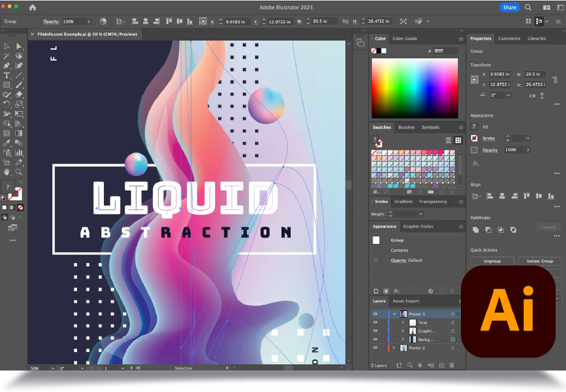Expand the Graphic sublayer
This screenshot has width=566, height=392.
(403, 331)
